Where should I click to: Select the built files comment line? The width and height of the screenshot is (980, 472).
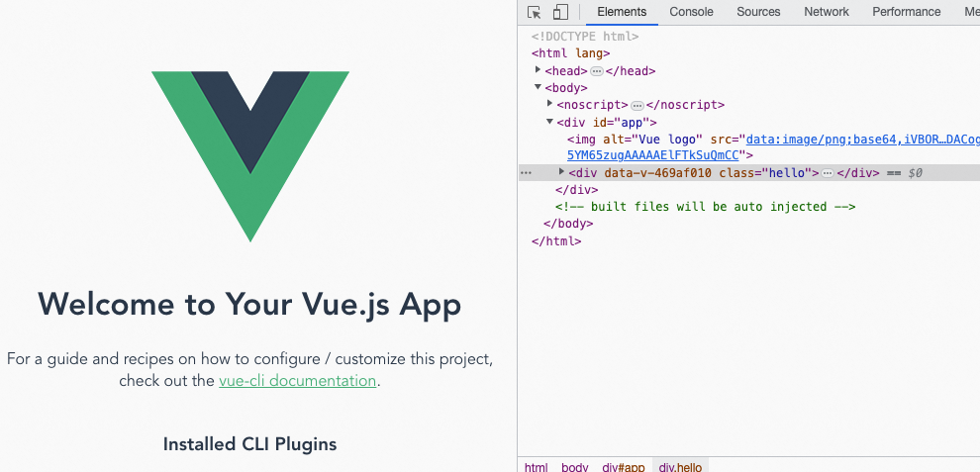point(705,206)
